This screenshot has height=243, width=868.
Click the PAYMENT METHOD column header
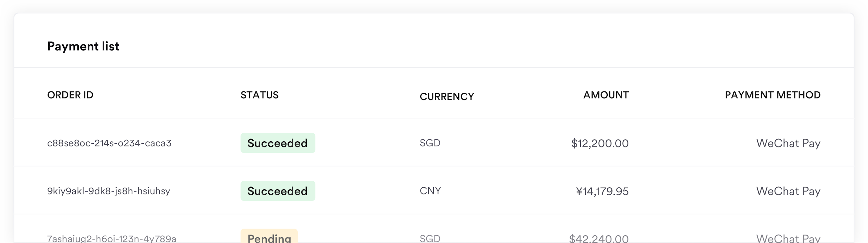tap(773, 95)
